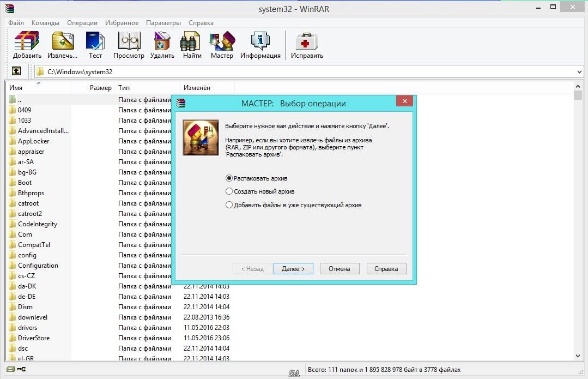Screen dimensions: 588x379
Task: Click the drive icon in status bar
Action: [x=11, y=369]
